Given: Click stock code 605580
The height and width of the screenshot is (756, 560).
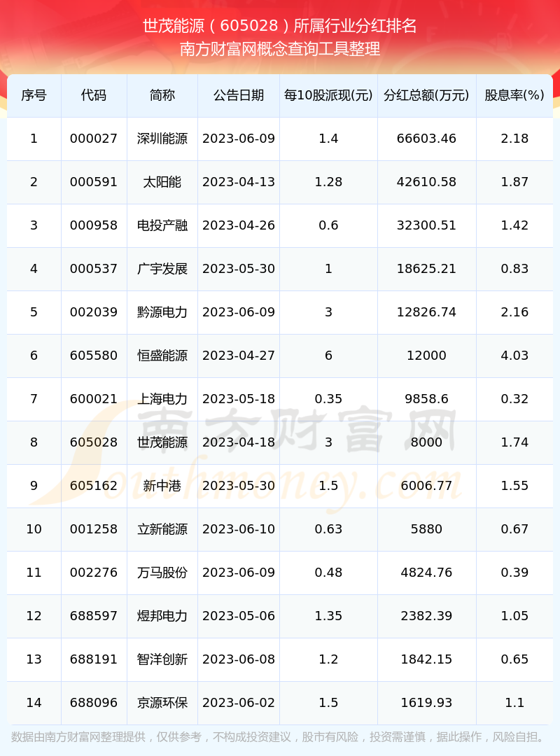Looking at the screenshot, I should [x=94, y=356].
